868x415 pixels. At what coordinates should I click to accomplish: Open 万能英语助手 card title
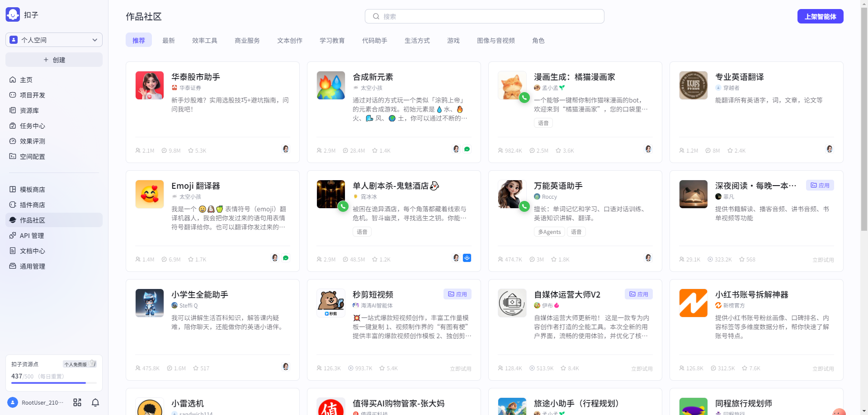[558, 186]
